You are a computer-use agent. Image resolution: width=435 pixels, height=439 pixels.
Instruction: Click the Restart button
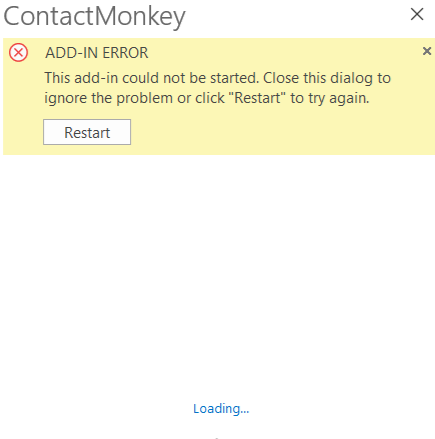(x=87, y=132)
